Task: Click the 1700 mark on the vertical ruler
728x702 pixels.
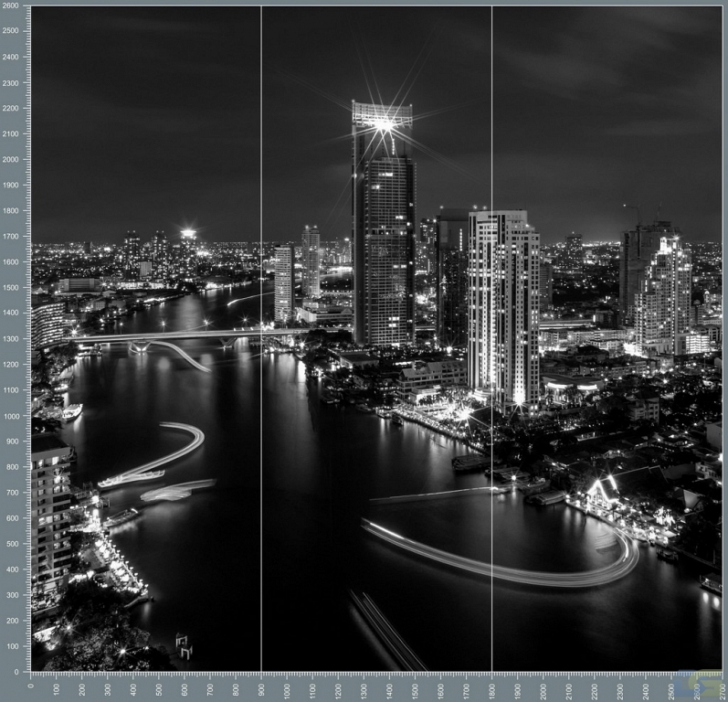Action: (11, 237)
